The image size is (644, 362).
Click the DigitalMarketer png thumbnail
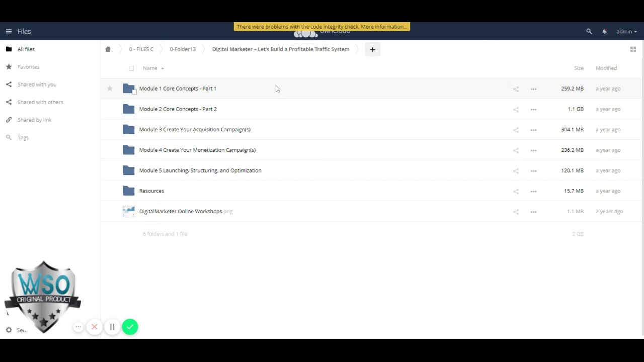[x=129, y=211]
